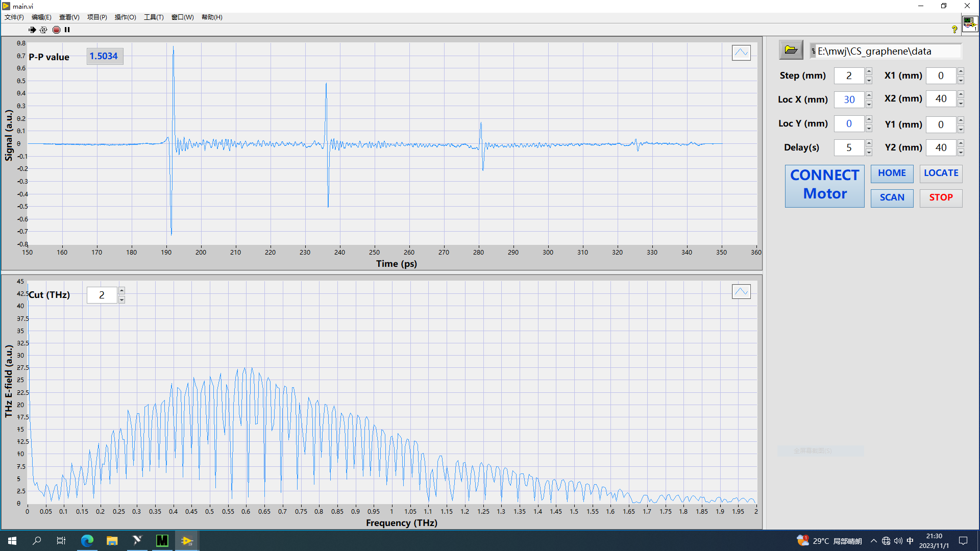Click the spectrum graph plot legend icon
Screen dimensions: 980x551
[741, 292]
